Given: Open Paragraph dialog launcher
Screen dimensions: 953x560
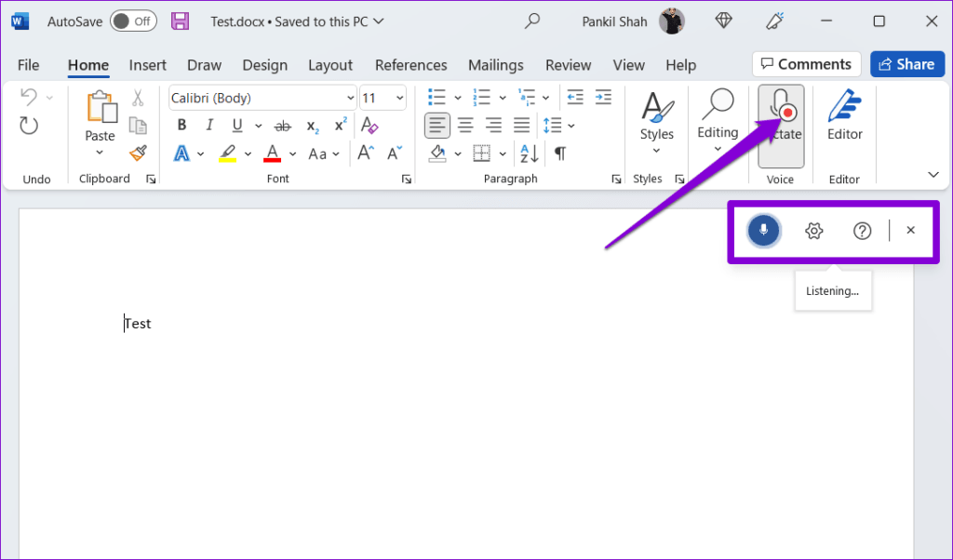Looking at the screenshot, I should point(616,180).
